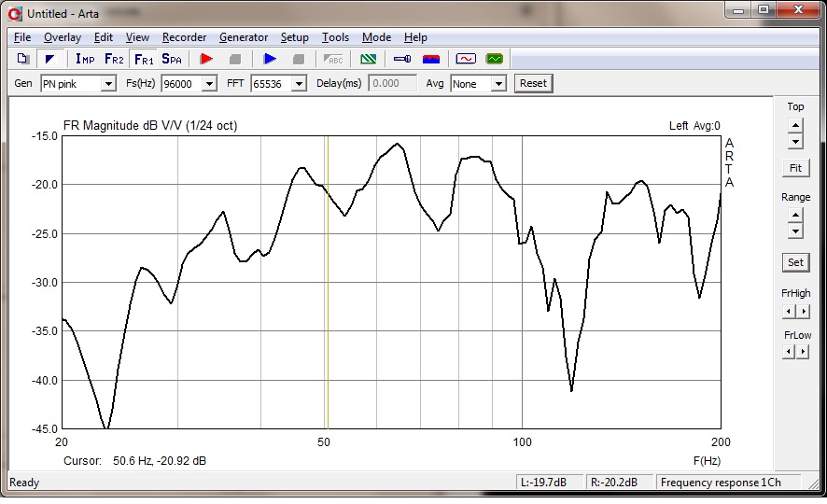Click the 'Cursor: 50.6 Hz, -20.92 dB' readout
This screenshot has height=504, width=827.
pos(134,461)
